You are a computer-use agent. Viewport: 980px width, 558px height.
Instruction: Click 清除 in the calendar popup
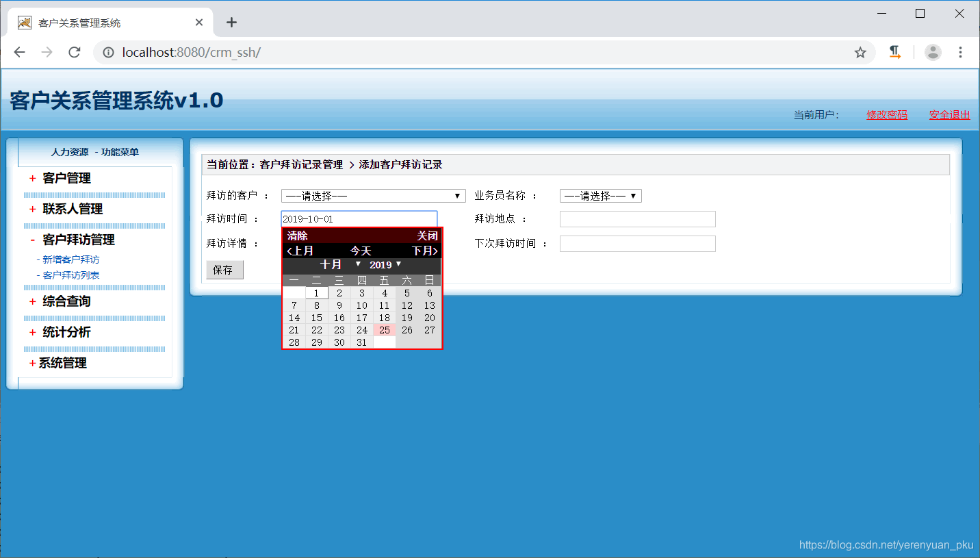click(298, 236)
